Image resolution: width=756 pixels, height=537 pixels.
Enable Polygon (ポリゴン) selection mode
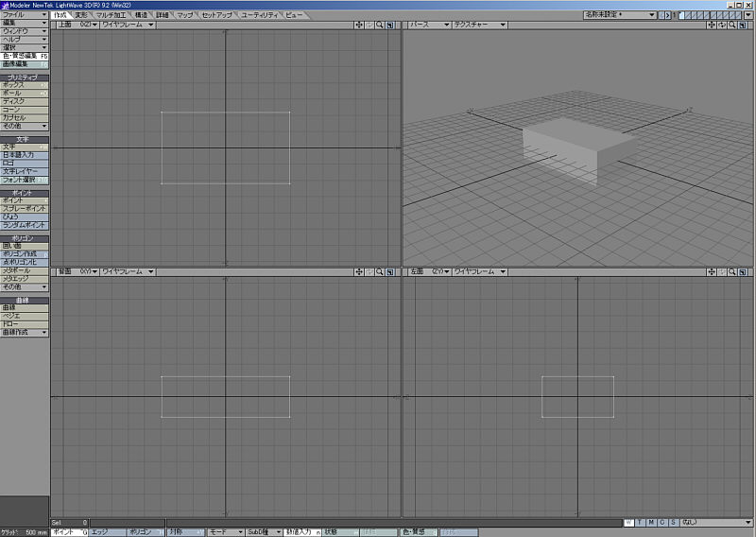(x=144, y=532)
